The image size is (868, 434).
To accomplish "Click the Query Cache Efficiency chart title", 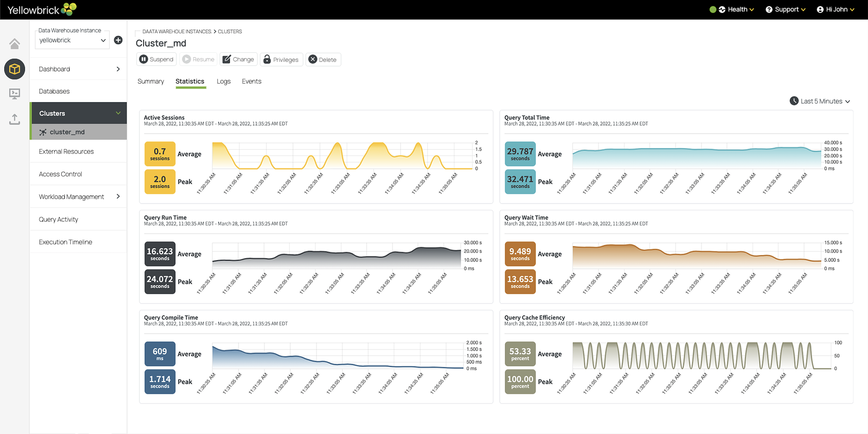I will click(535, 317).
